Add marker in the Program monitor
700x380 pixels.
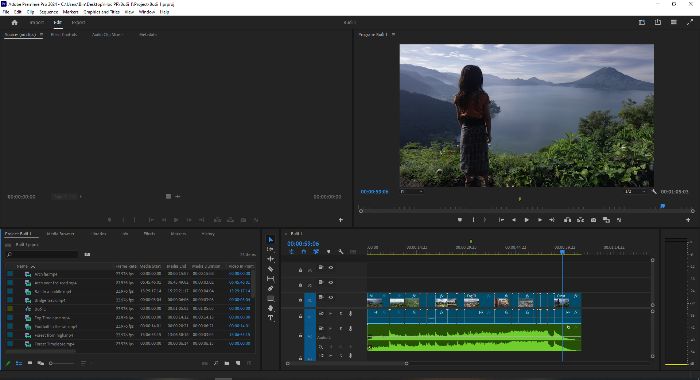click(x=460, y=220)
